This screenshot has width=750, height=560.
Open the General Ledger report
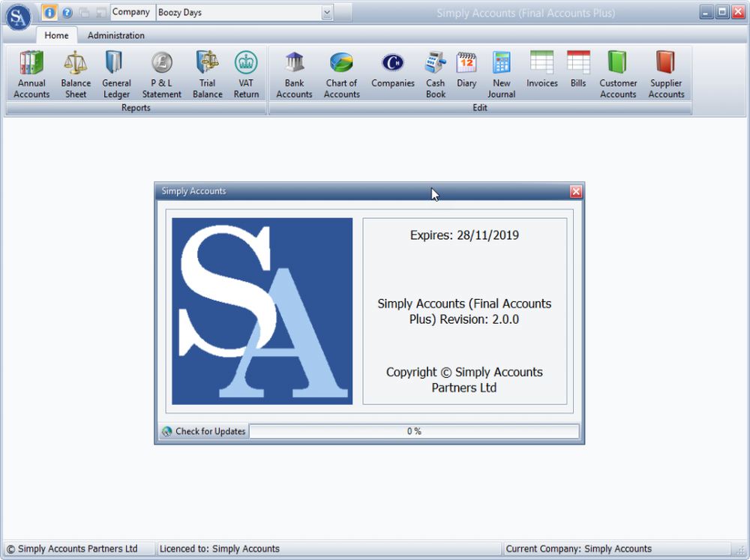point(116,74)
